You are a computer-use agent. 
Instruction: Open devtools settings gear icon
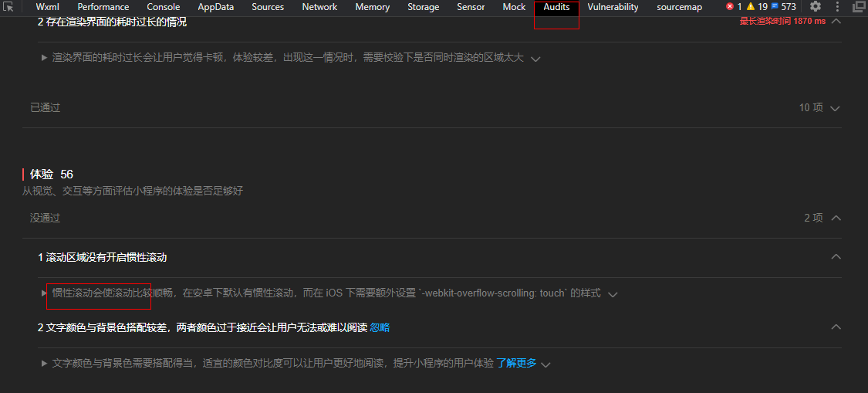(x=816, y=7)
